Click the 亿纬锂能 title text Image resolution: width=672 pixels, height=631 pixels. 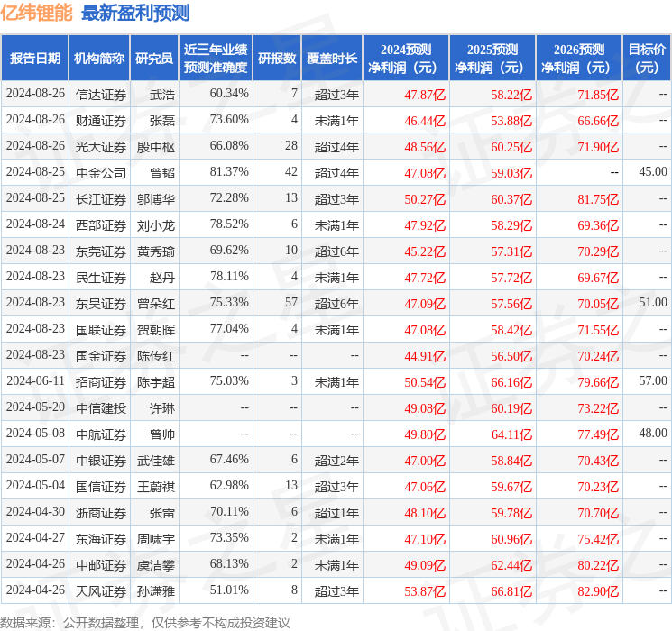point(36,13)
